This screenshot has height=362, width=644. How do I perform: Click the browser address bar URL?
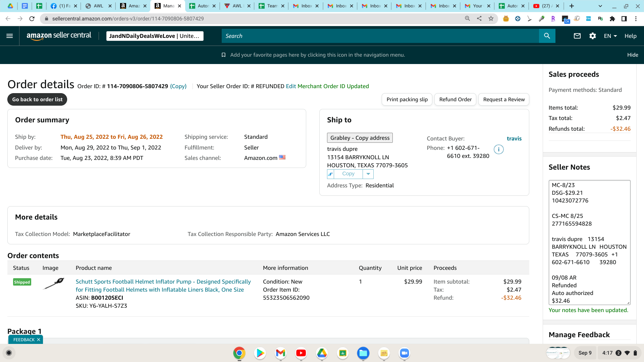[128, 19]
